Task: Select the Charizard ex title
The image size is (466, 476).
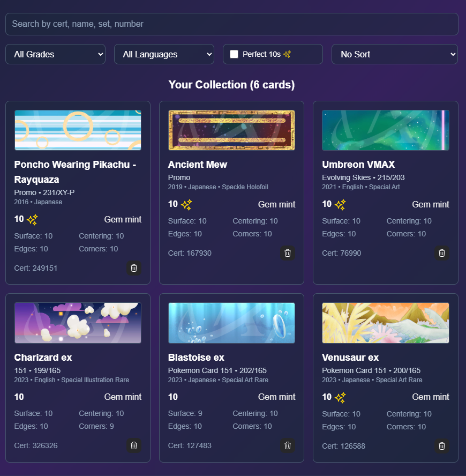Action: click(43, 358)
